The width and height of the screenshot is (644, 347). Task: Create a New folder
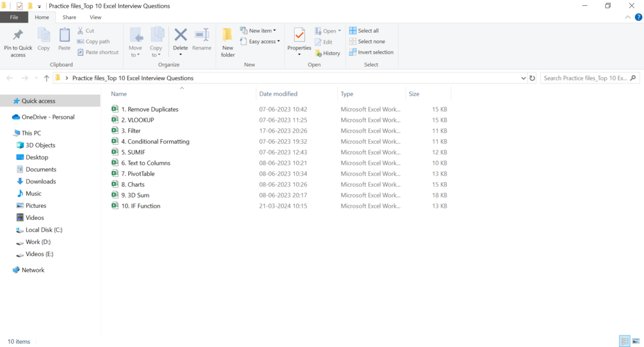click(x=227, y=43)
